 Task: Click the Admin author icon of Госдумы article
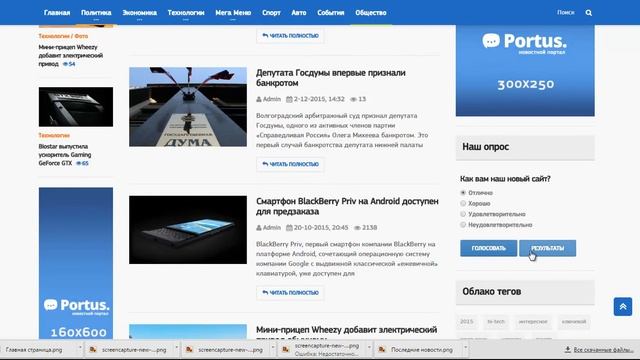[259, 99]
